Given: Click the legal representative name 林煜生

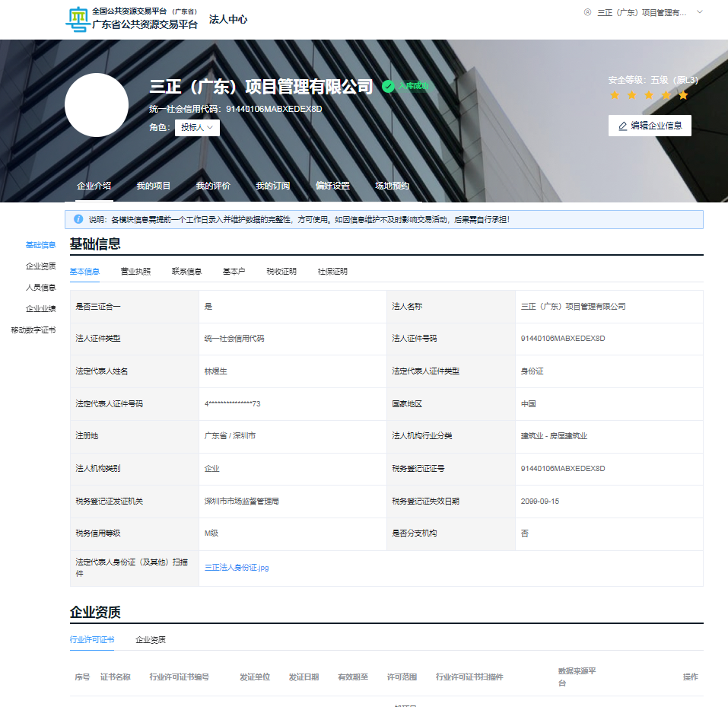Looking at the screenshot, I should 216,371.
